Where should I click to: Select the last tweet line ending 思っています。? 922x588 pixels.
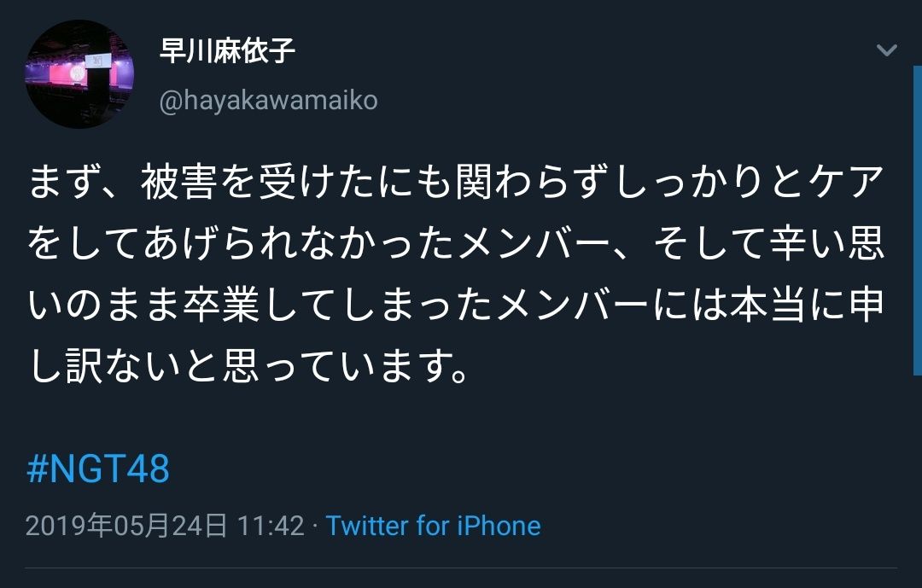[248, 366]
